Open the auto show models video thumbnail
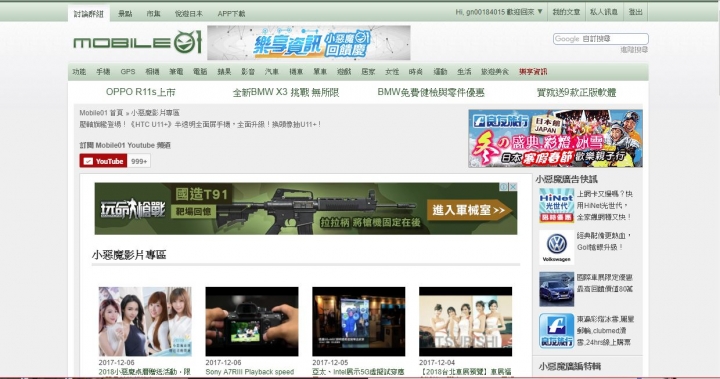Screen dimensions: 720x379 pyautogui.click(x=465, y=322)
